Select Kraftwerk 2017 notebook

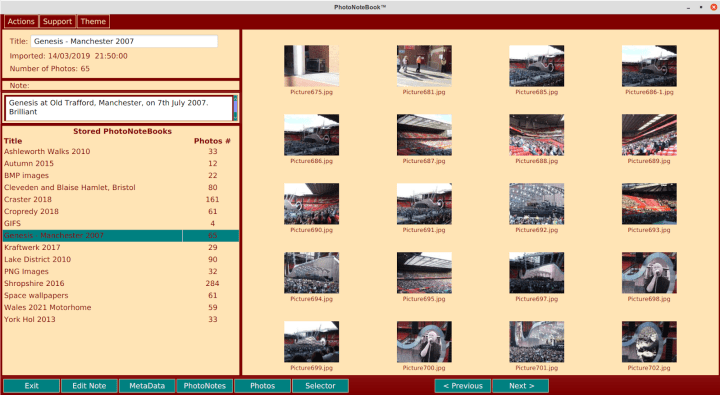click(x=121, y=248)
